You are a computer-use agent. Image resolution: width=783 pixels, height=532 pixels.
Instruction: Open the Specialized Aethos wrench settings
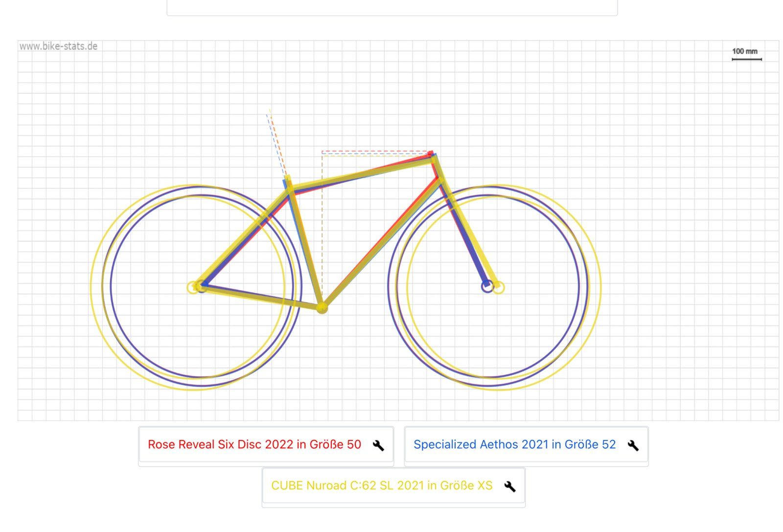(x=633, y=445)
